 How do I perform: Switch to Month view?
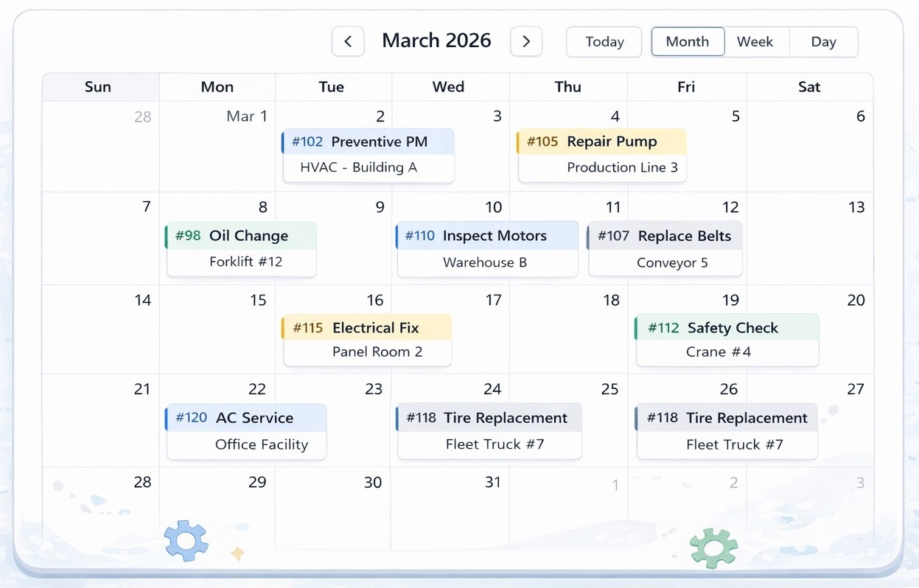coord(688,42)
